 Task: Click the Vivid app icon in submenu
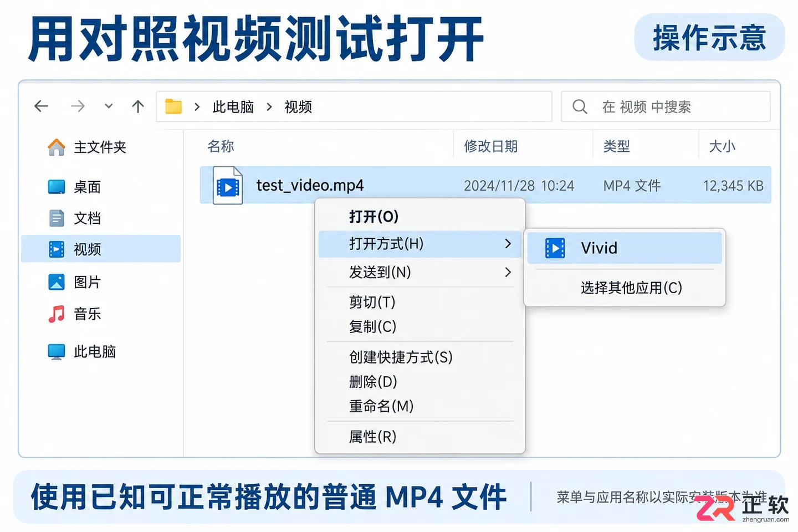click(x=555, y=248)
